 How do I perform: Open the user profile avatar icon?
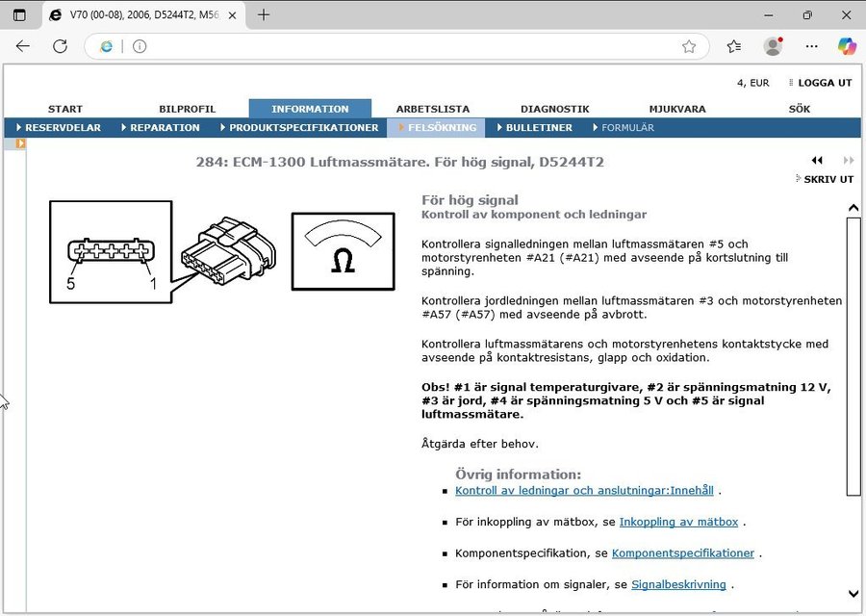[x=772, y=46]
